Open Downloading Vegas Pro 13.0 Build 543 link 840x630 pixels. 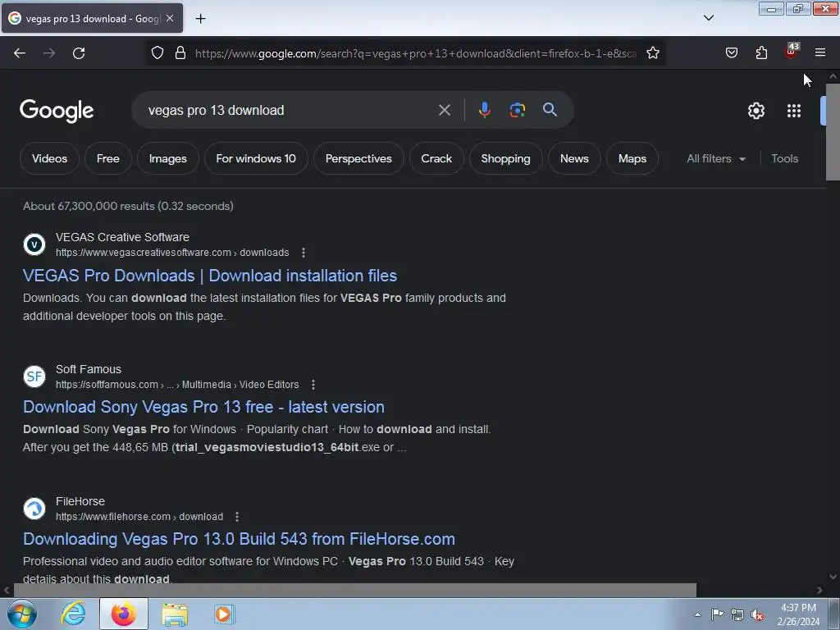[x=239, y=539]
